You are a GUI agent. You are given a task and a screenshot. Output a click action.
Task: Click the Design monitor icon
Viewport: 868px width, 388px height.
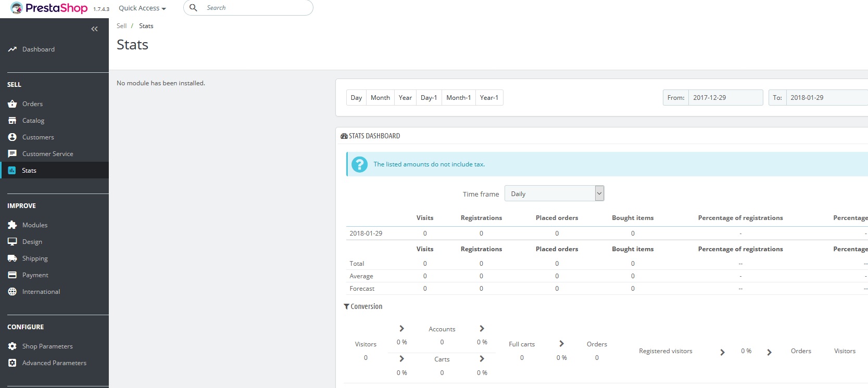[12, 242]
